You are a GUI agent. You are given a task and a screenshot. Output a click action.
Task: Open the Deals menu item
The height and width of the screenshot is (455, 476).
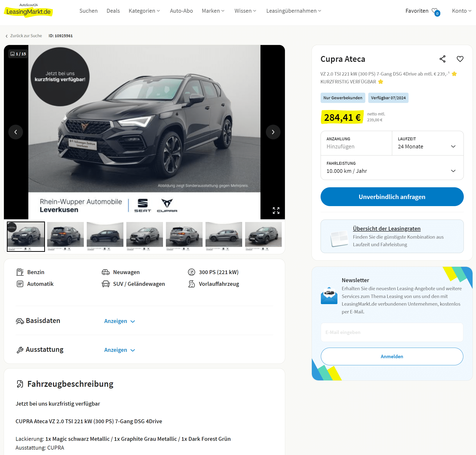click(x=113, y=11)
